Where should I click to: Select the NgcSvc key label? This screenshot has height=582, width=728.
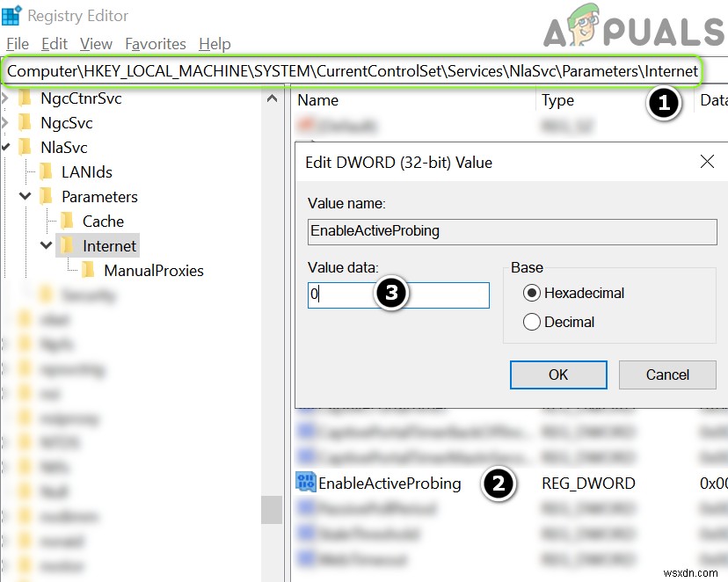[x=67, y=123]
